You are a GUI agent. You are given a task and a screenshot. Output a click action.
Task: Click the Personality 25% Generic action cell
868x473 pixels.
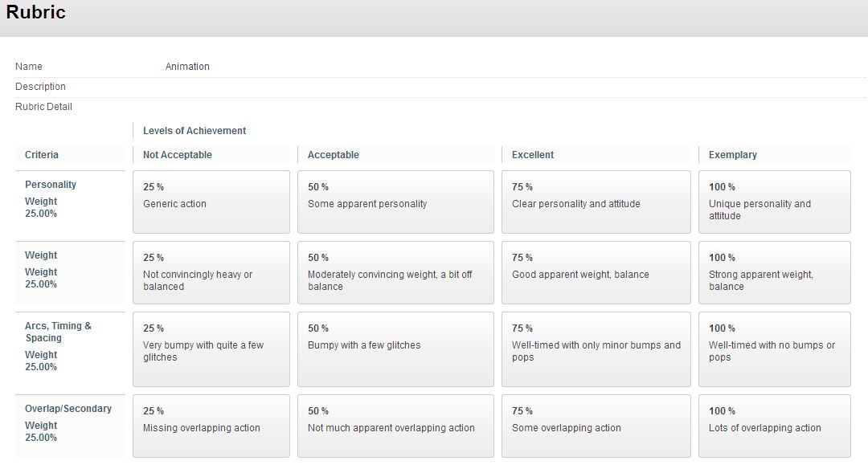[211, 202]
